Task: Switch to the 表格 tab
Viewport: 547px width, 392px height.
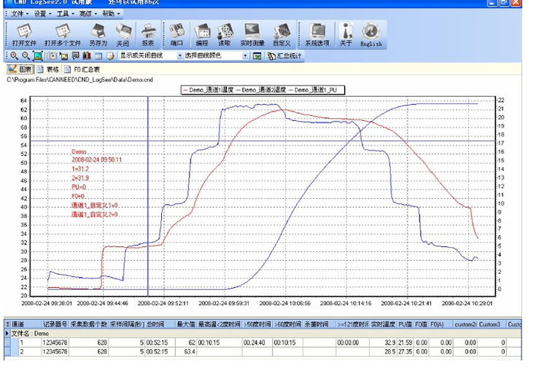Action: pyautogui.click(x=47, y=69)
